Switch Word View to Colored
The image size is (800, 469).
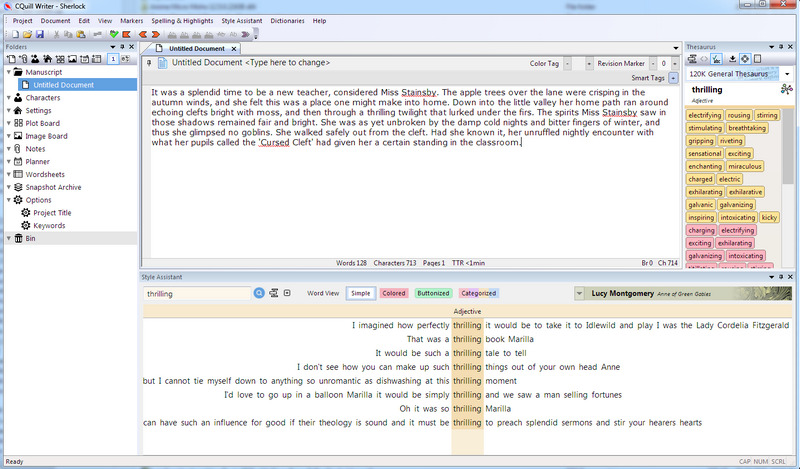point(393,293)
